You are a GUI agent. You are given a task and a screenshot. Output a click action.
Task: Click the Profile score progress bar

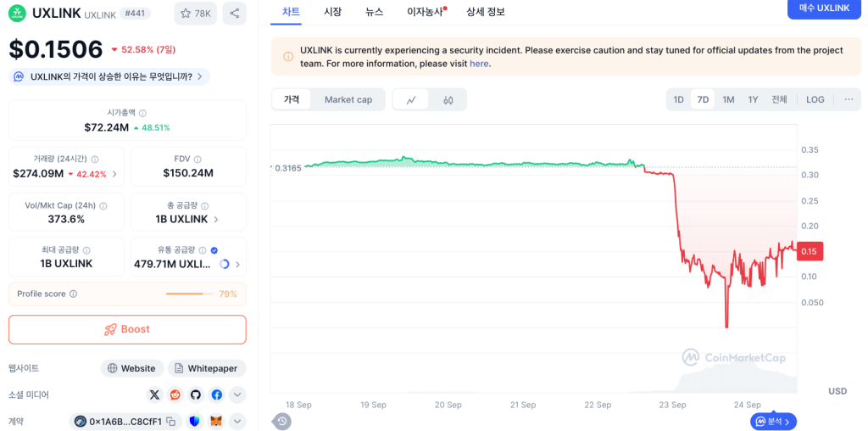pos(190,294)
